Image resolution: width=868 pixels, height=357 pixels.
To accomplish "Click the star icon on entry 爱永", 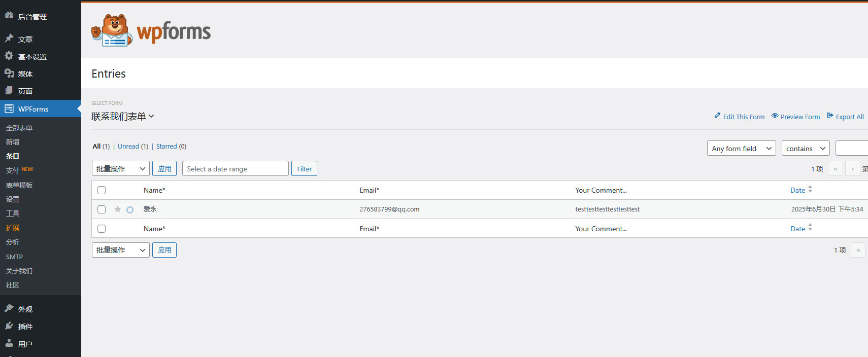I will pyautogui.click(x=118, y=209).
